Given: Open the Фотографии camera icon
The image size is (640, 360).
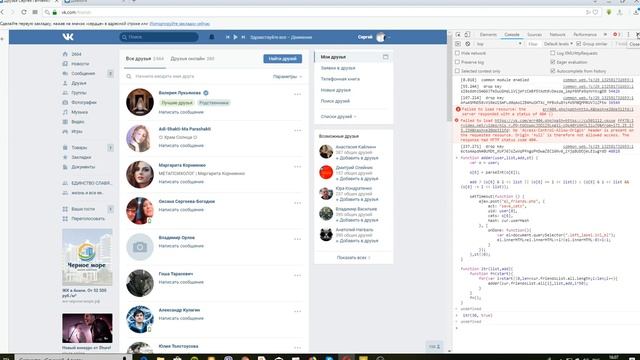Looking at the screenshot, I should point(65,102).
